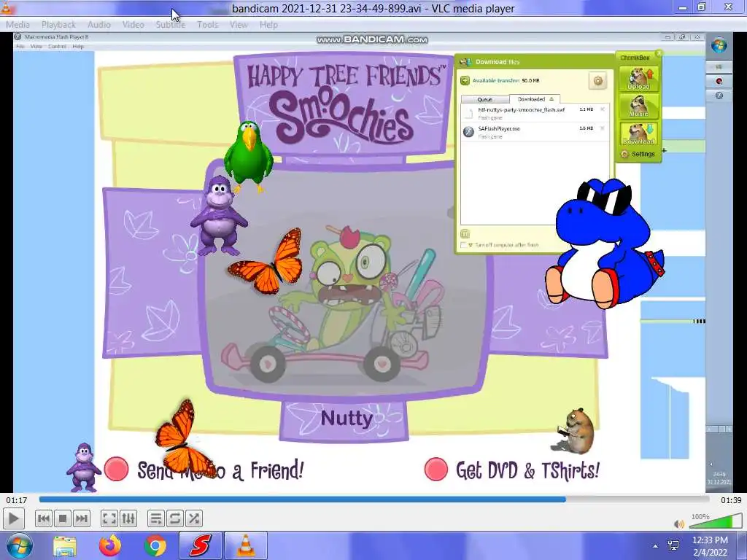The image size is (747, 560).
Task: Show hidden system tray icons
Action: [656, 546]
